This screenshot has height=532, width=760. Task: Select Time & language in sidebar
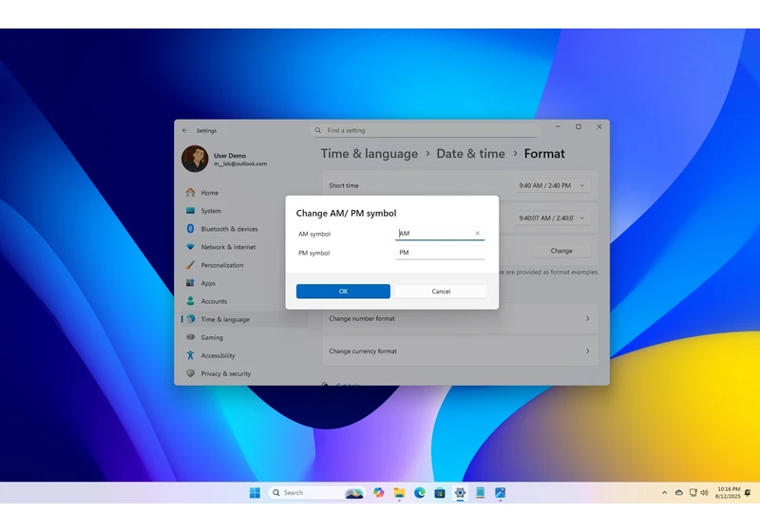(x=244, y=319)
